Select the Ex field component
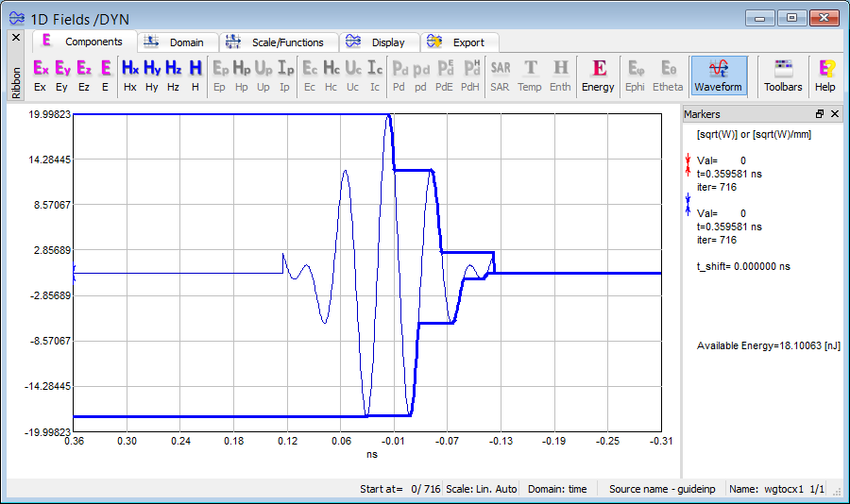Screen dimensions: 850x504 tap(41, 75)
